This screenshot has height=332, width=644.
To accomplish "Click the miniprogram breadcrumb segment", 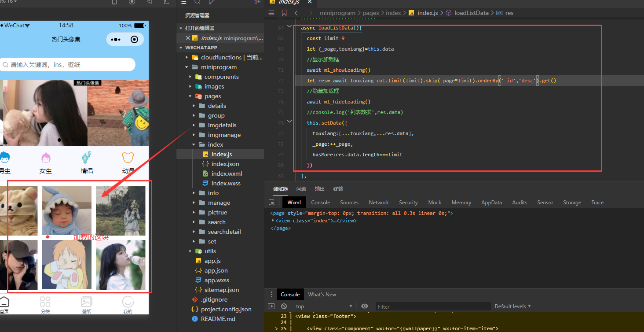I will tap(337, 13).
